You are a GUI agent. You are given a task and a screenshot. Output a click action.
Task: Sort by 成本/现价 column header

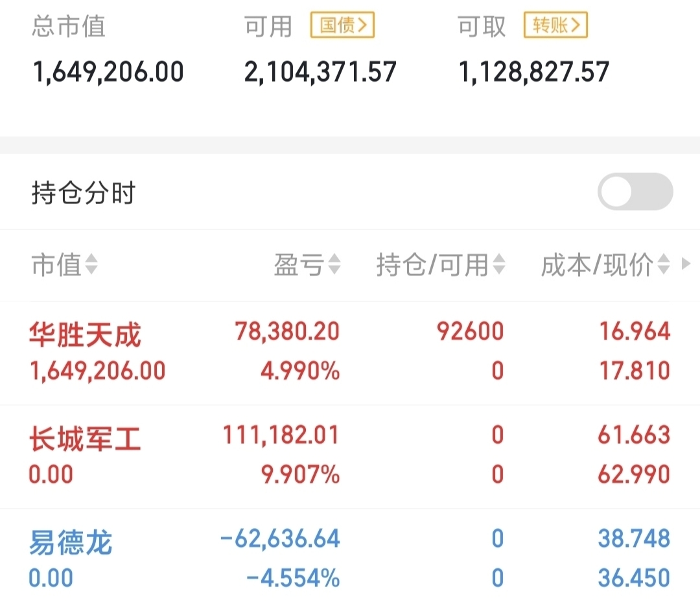[x=605, y=264]
